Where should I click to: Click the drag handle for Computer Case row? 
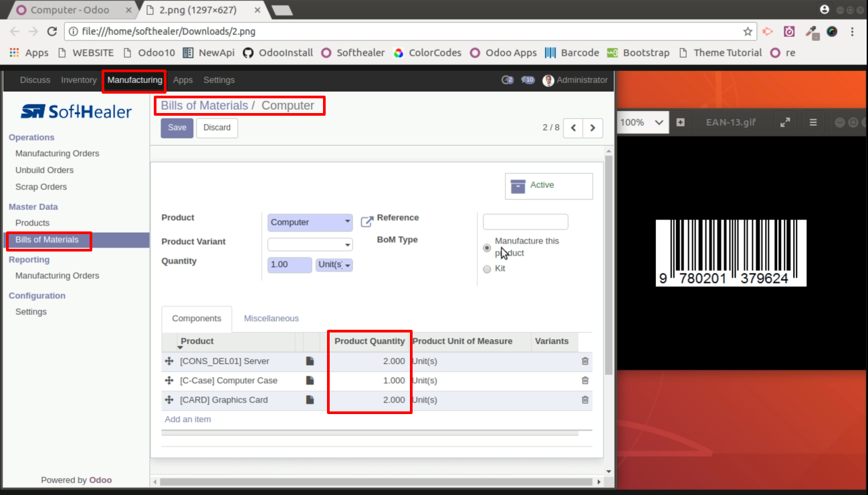click(169, 381)
